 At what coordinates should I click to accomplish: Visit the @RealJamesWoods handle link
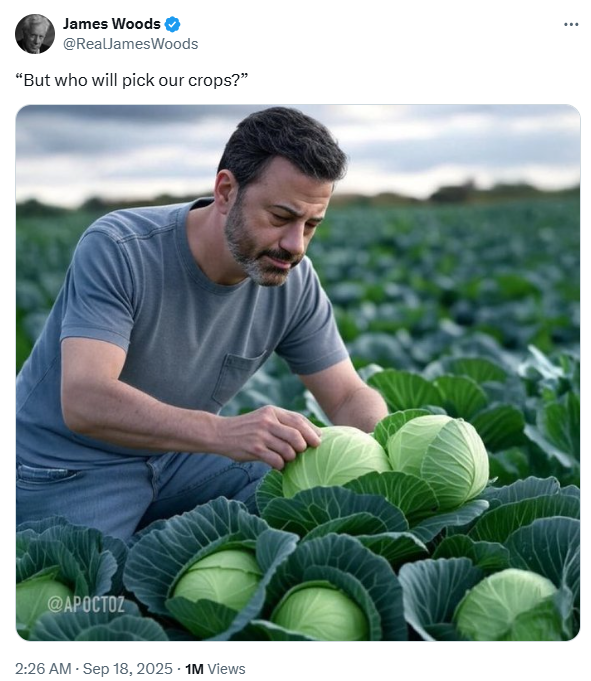130,44
